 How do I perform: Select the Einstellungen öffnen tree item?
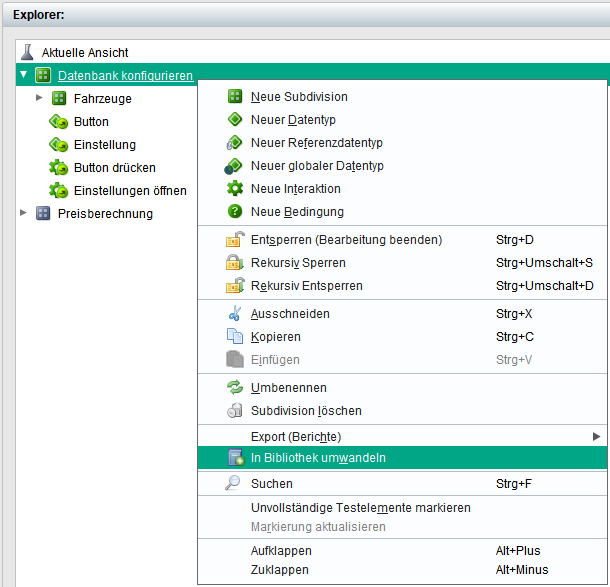click(130, 191)
